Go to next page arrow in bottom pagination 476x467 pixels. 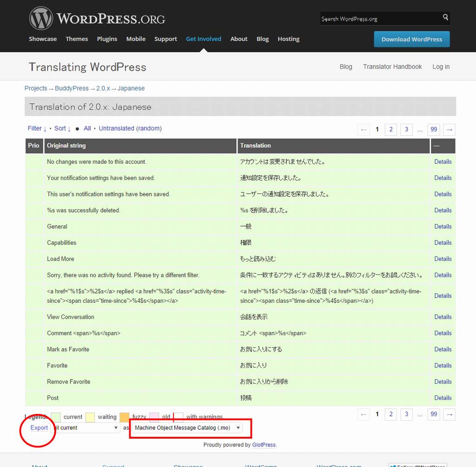pyautogui.click(x=450, y=414)
